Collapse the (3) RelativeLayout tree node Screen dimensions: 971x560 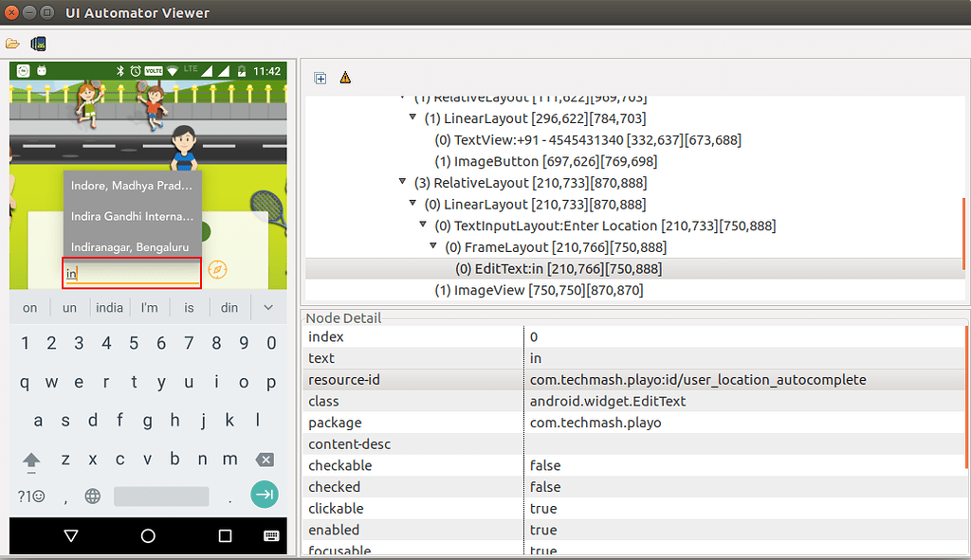point(402,181)
